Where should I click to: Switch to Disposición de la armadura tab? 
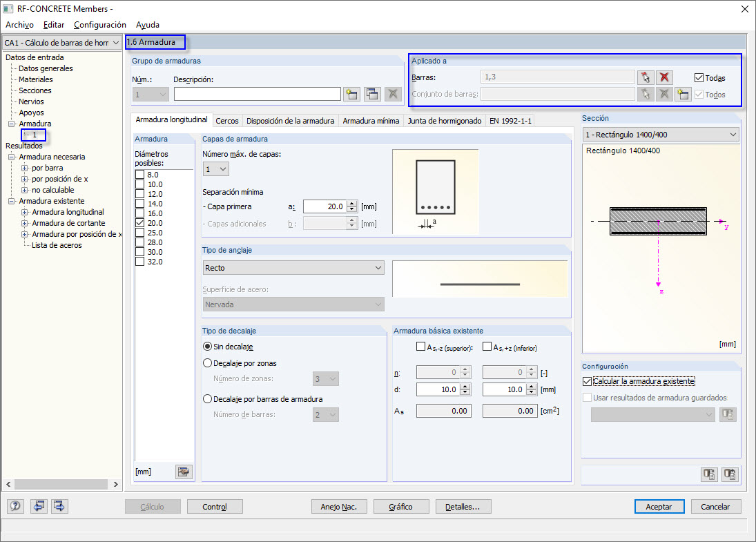pos(290,121)
